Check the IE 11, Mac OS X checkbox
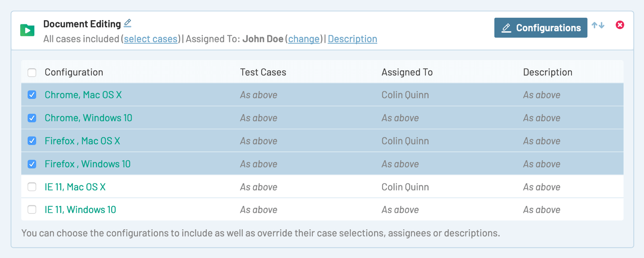The height and width of the screenshot is (258, 644). click(32, 187)
